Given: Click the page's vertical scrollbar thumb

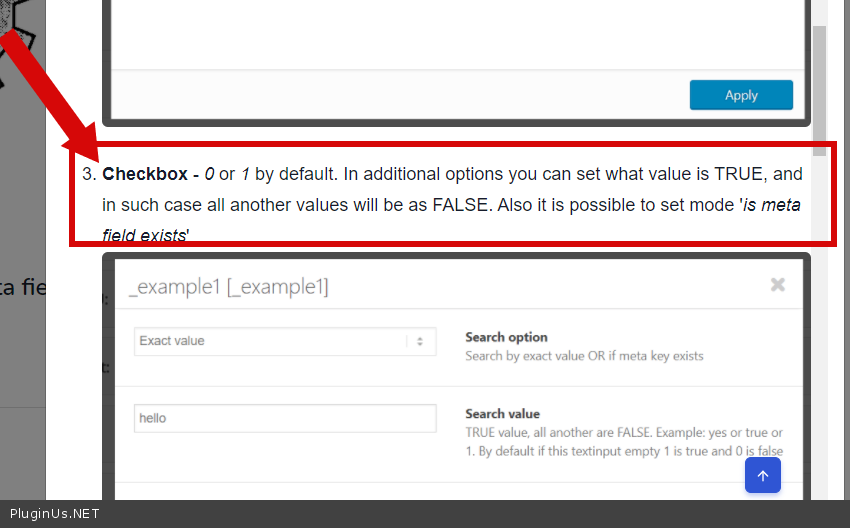Looking at the screenshot, I should 819,70.
